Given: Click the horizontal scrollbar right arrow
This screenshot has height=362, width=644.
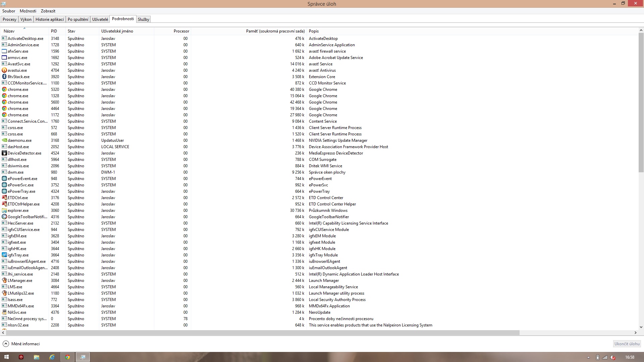Looking at the screenshot, I should click(635, 333).
